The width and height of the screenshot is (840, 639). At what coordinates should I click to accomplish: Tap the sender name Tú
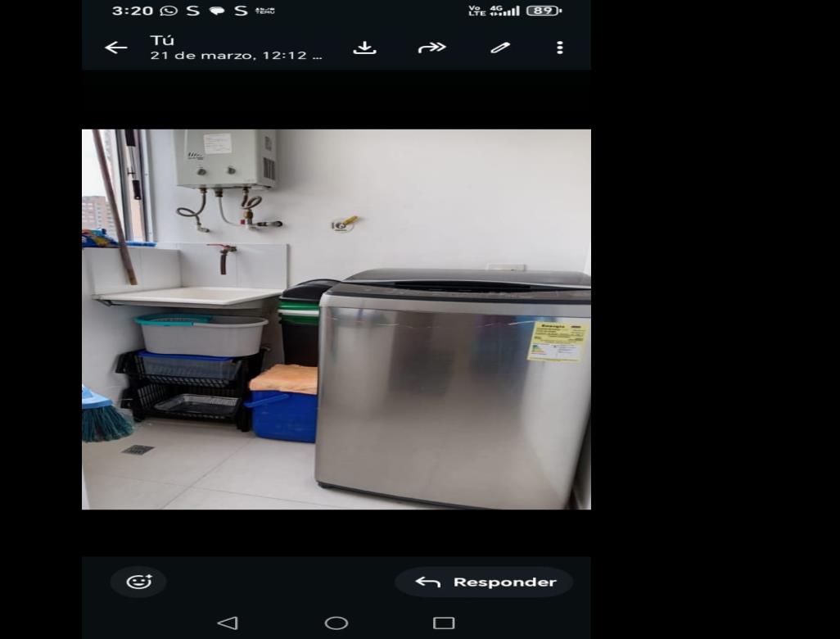162,40
